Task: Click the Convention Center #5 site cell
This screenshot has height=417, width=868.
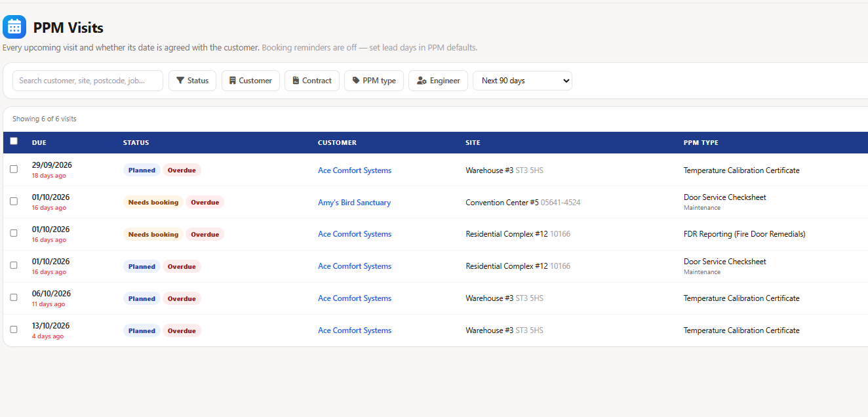Action: pyautogui.click(x=523, y=203)
